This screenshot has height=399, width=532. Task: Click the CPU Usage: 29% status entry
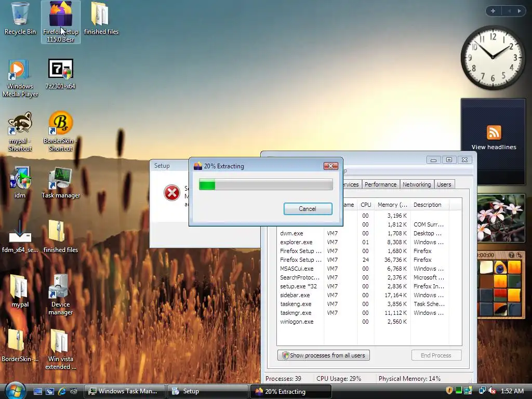[339, 379]
